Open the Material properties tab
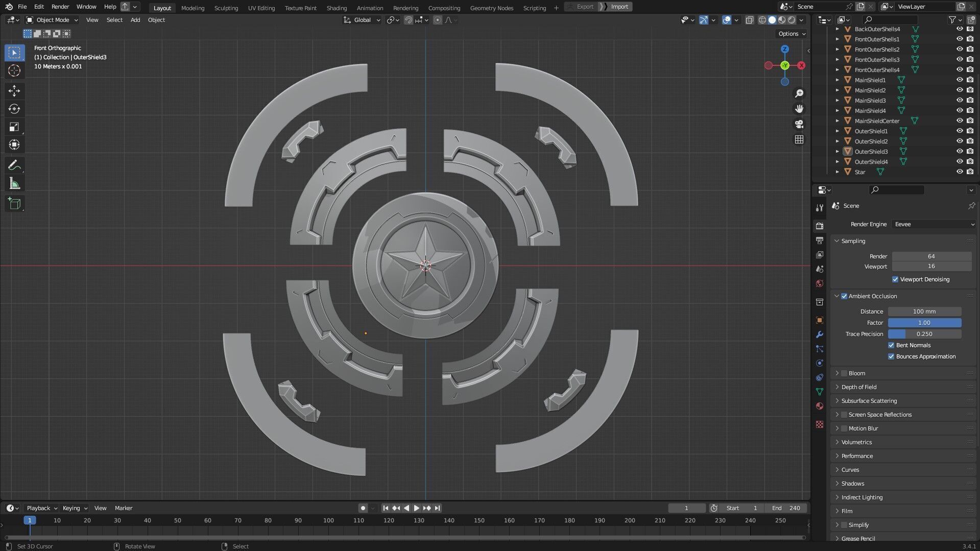Screen dimensions: 980x551 [820, 406]
